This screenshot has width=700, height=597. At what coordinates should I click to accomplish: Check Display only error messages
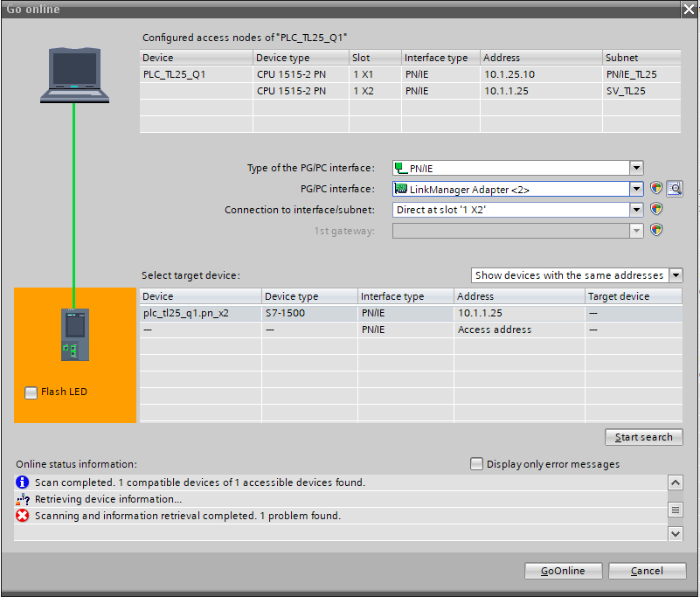(476, 464)
